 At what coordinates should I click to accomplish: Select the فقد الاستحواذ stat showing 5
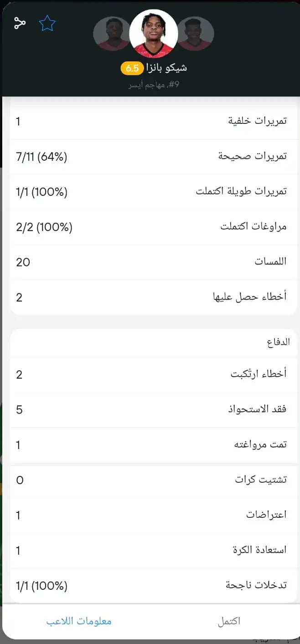[x=150, y=409]
